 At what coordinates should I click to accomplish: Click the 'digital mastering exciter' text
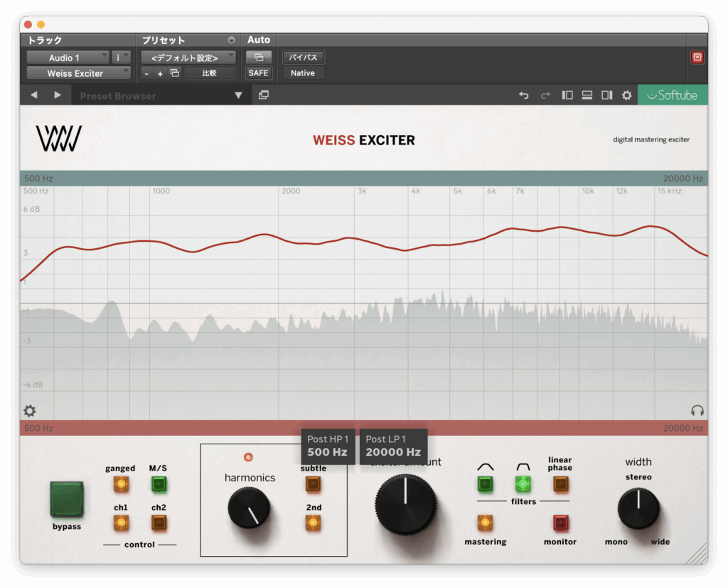click(x=651, y=139)
